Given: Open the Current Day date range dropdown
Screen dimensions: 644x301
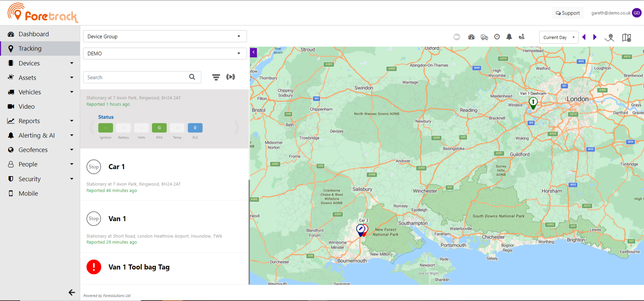Looking at the screenshot, I should pos(558,37).
